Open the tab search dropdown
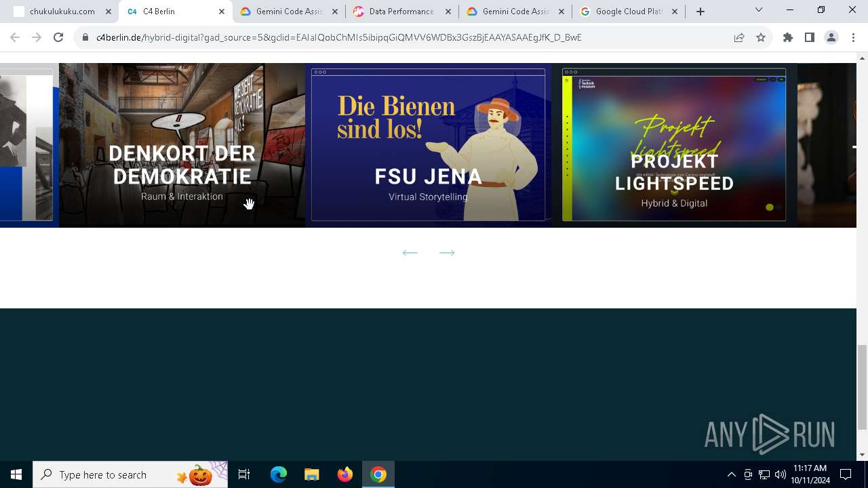868x488 pixels. [x=759, y=9]
